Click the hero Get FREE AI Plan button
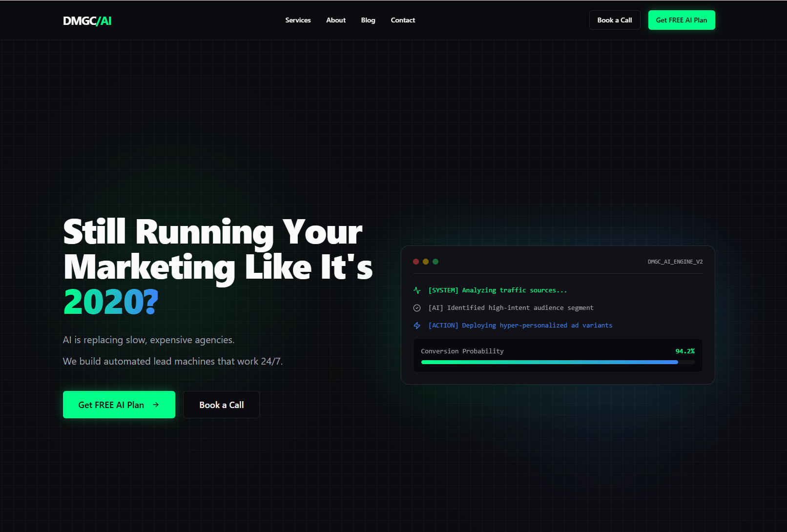 pyautogui.click(x=119, y=405)
